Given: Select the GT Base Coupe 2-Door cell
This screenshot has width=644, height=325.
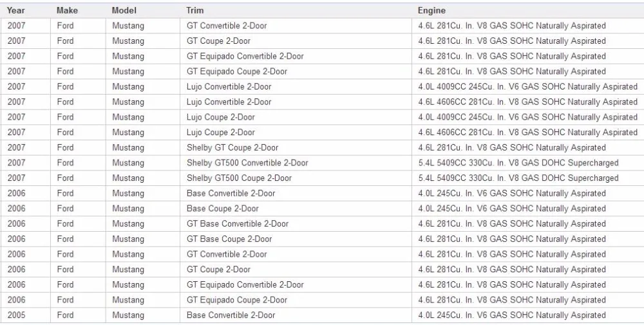Looking at the screenshot, I should tap(296, 239).
